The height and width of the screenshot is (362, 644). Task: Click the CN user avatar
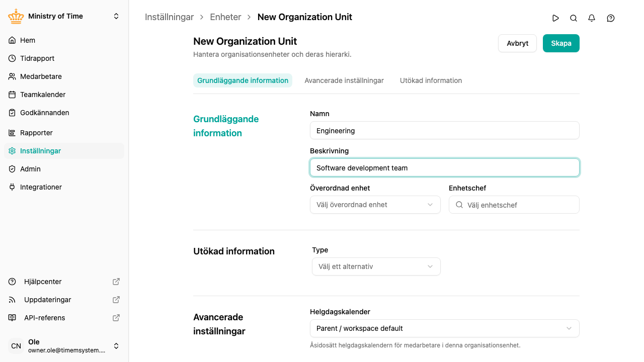click(16, 346)
